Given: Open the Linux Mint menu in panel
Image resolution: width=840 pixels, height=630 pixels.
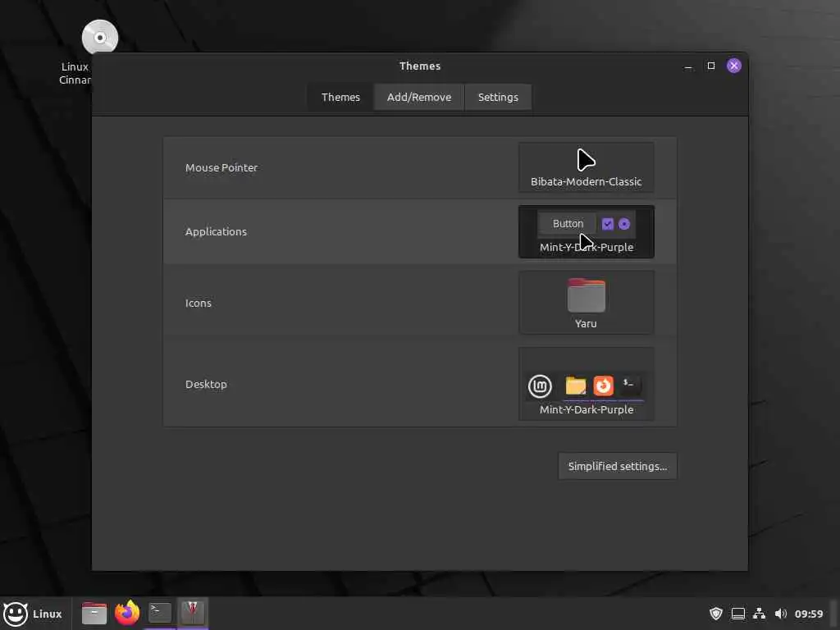Looking at the screenshot, I should pyautogui.click(x=33, y=614).
